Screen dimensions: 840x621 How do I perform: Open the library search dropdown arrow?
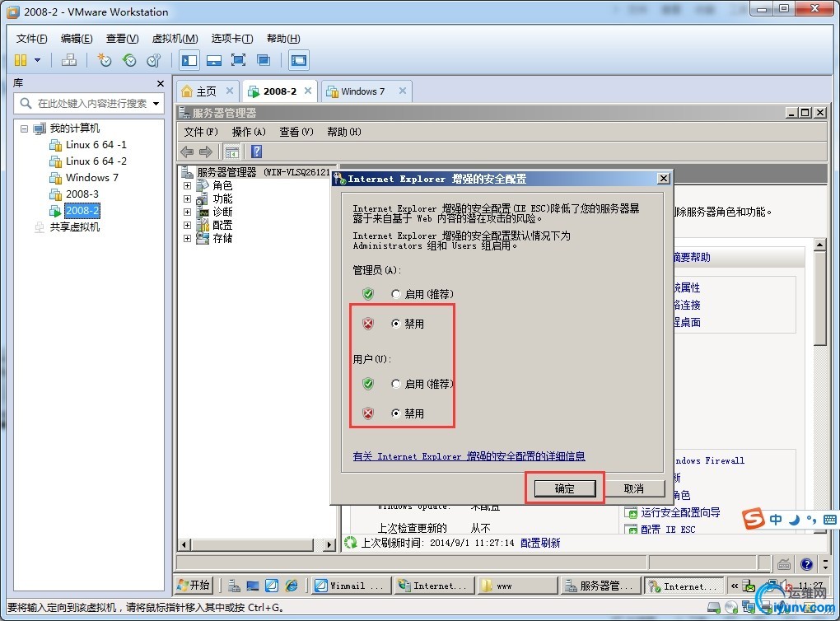click(x=156, y=104)
